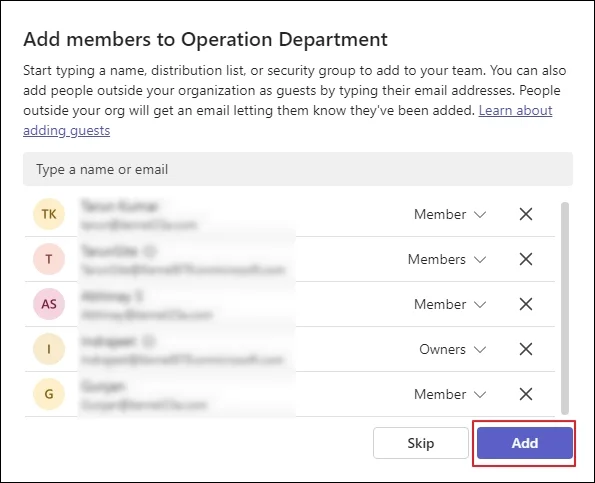This screenshot has height=483, width=595.
Task: Remove the T row marked Members
Action: click(x=526, y=259)
